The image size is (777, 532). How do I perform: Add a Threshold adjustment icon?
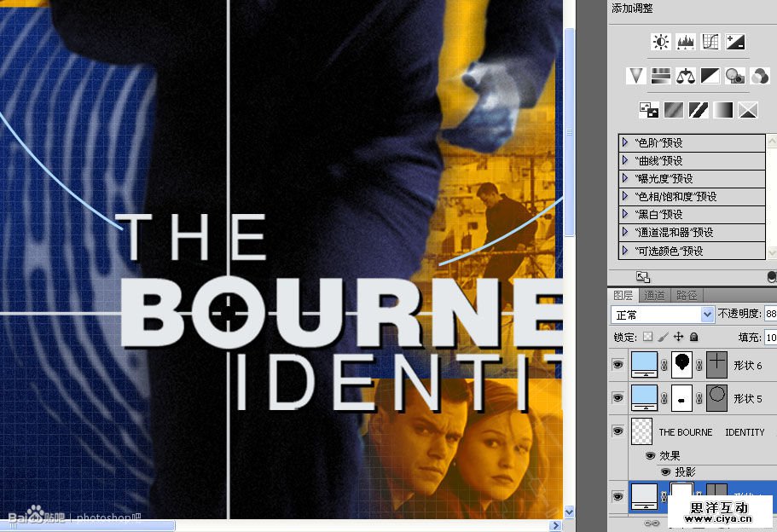pos(699,109)
